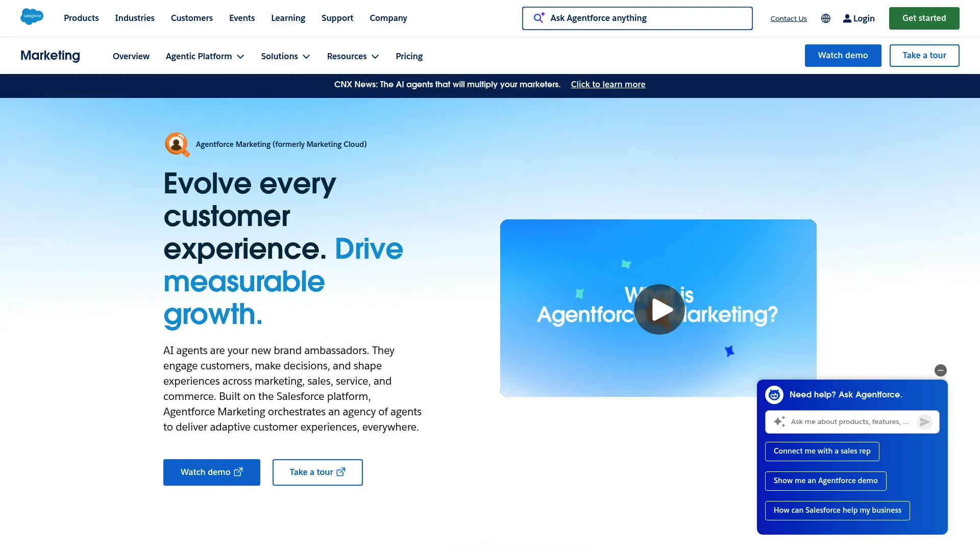Click the CNX News banner text
The image size is (980, 551).
tap(447, 85)
